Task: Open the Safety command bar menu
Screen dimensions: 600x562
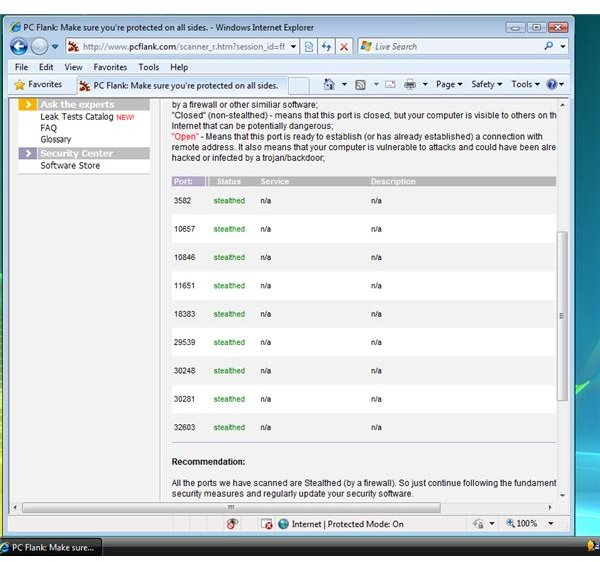Action: coord(486,84)
